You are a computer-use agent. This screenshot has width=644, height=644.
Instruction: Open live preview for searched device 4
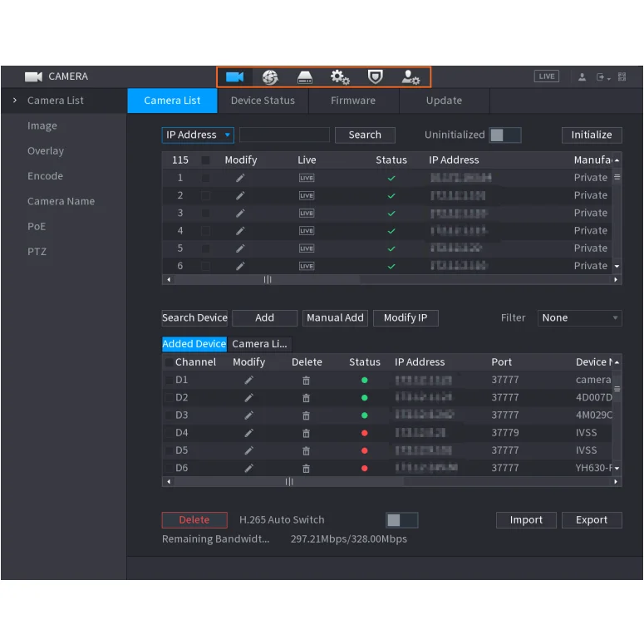pyautogui.click(x=307, y=231)
